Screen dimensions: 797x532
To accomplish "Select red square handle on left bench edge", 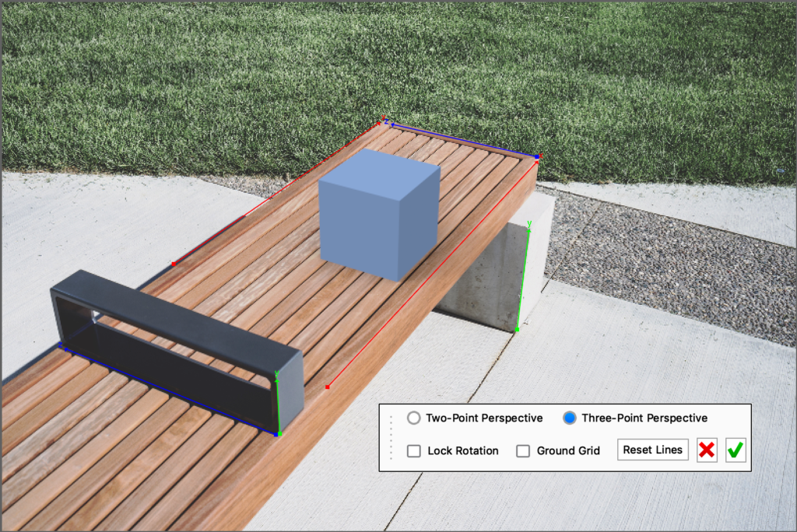I will (x=173, y=264).
